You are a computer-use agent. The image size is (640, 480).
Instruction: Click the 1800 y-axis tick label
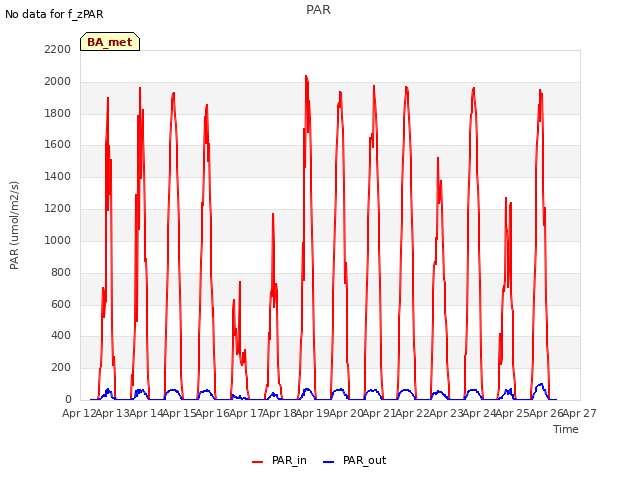(58, 113)
